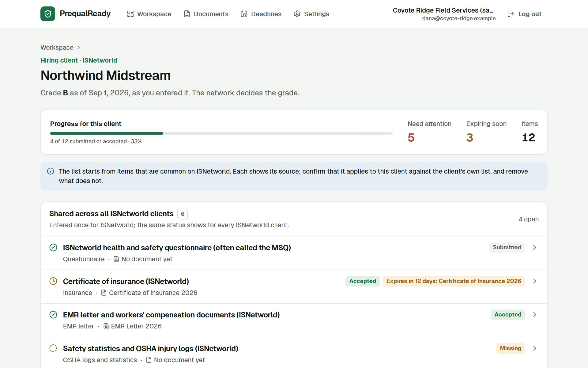This screenshot has height=368, width=588.
Task: Click the Items count 12
Action: pos(528,138)
